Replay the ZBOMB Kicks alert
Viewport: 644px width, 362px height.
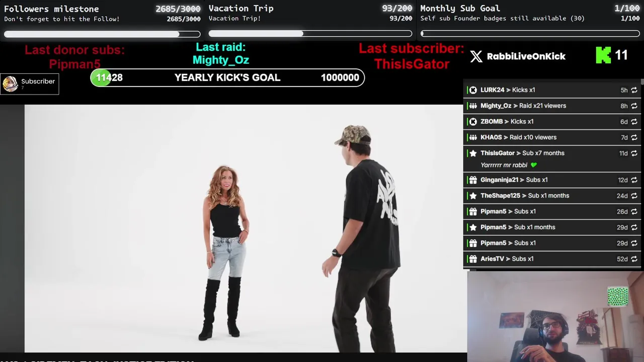tap(634, 122)
